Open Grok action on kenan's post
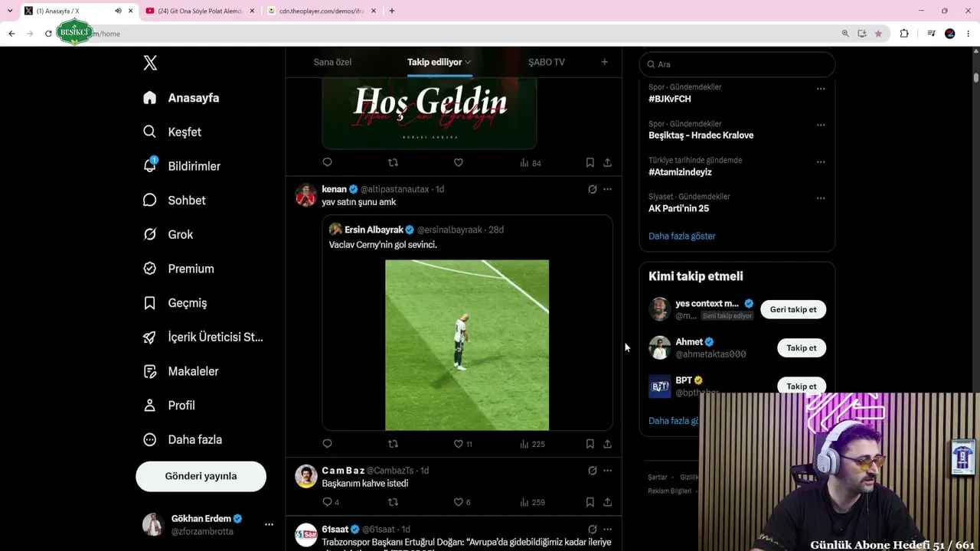The width and height of the screenshot is (980, 551). (x=592, y=189)
